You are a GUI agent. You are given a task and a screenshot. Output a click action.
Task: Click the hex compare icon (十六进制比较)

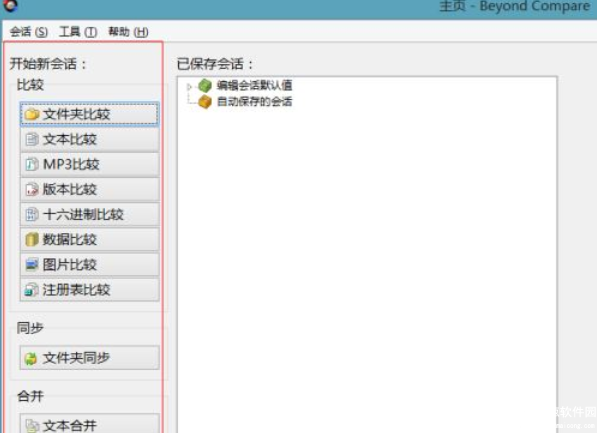pos(32,214)
